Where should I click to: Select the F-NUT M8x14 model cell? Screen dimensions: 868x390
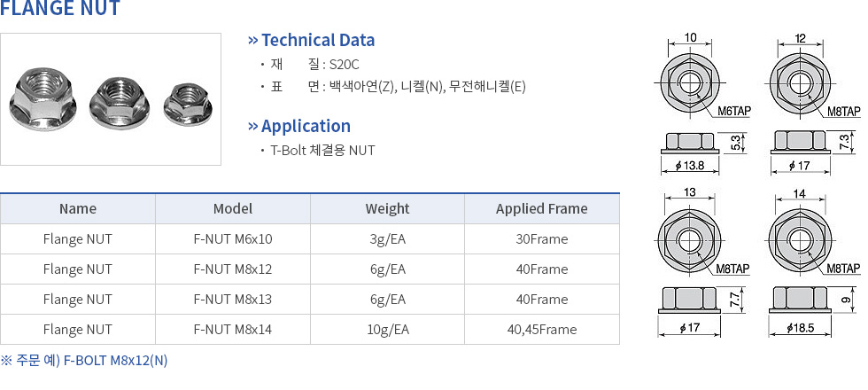(233, 330)
